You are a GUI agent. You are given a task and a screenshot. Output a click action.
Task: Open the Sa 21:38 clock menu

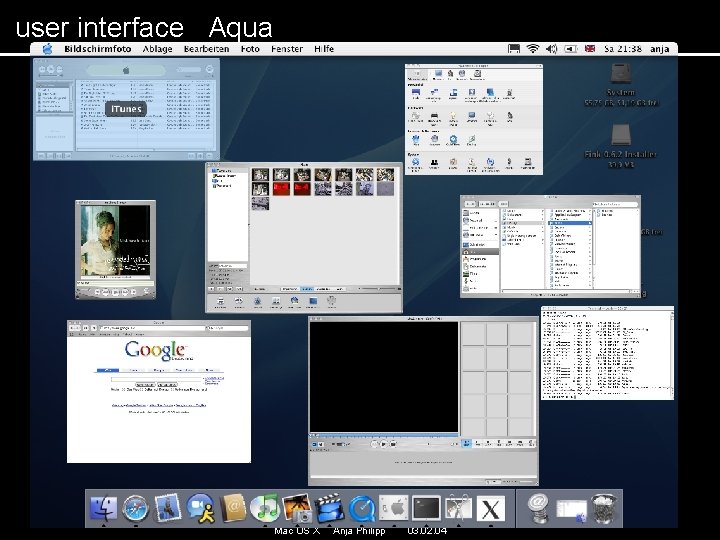tap(623, 49)
